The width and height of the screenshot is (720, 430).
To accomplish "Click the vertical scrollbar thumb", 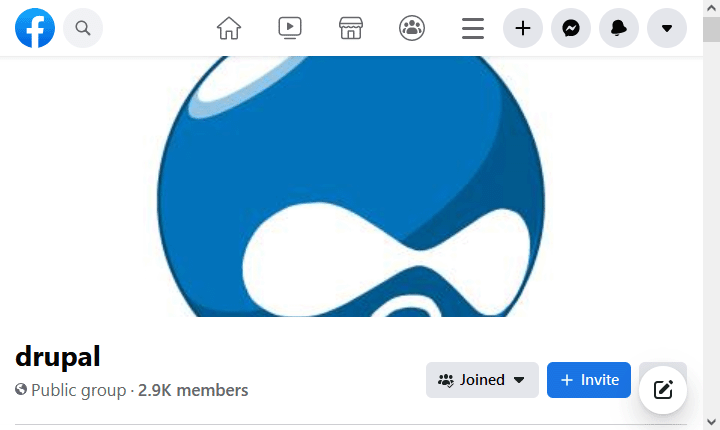I will coord(711,30).
